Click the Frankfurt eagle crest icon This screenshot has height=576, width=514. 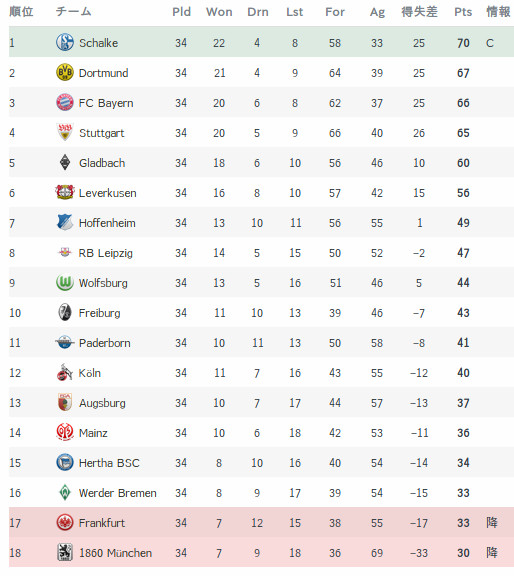point(65,522)
